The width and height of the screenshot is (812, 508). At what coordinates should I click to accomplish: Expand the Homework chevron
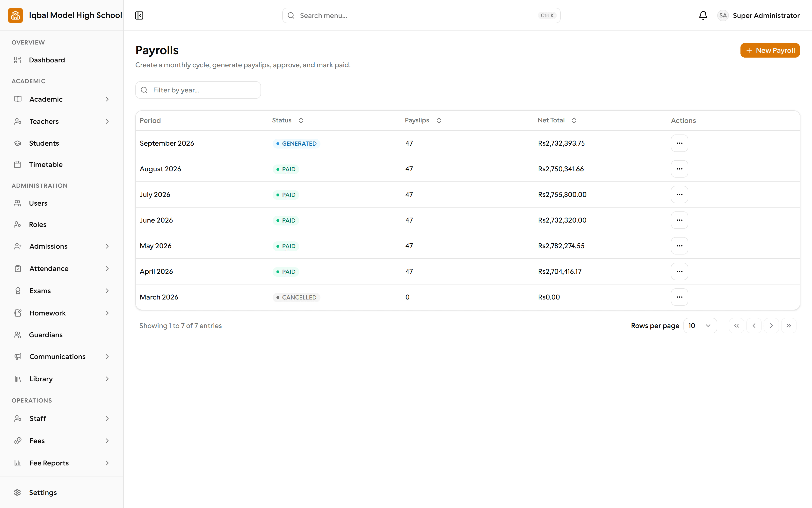click(x=107, y=313)
